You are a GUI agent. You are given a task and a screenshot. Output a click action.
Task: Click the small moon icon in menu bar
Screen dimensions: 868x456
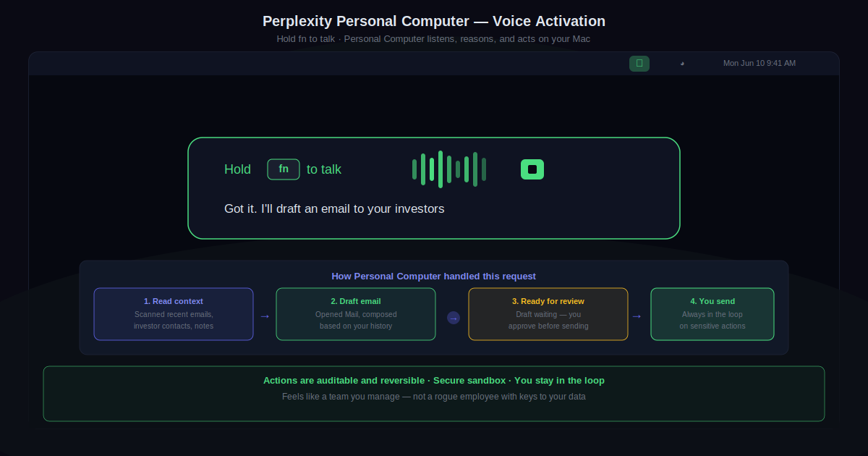click(x=682, y=64)
